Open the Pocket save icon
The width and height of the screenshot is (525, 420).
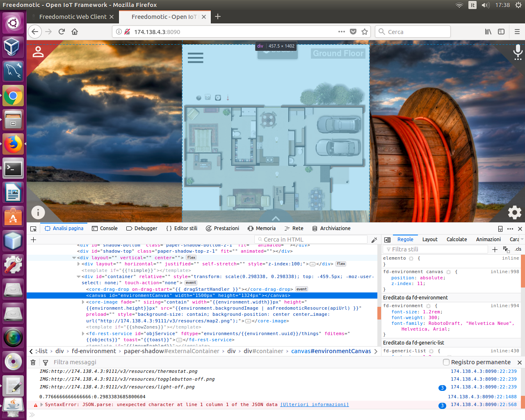pos(353,32)
